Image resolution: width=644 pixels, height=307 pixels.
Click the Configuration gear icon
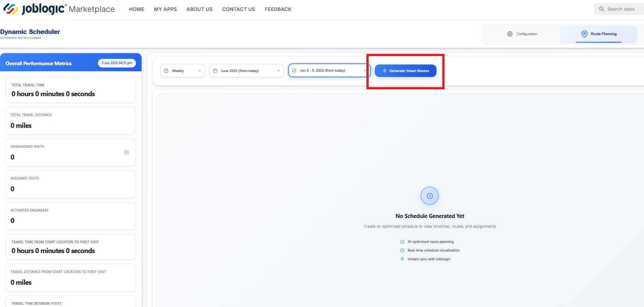click(x=510, y=34)
